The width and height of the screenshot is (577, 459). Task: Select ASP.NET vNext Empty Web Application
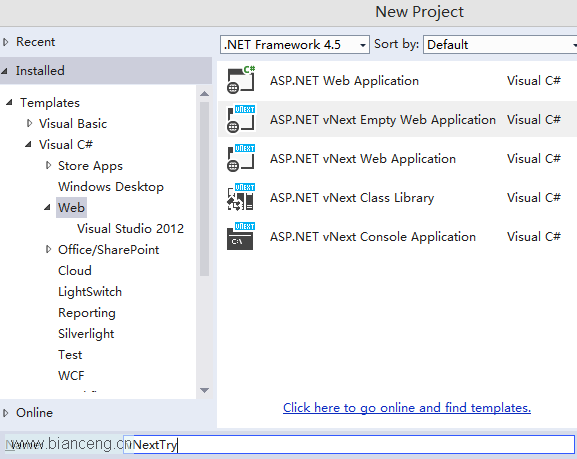point(383,120)
